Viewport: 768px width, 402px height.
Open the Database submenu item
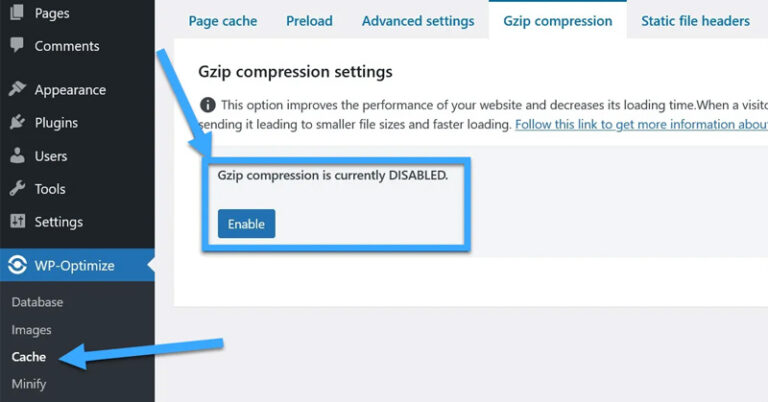coord(37,302)
